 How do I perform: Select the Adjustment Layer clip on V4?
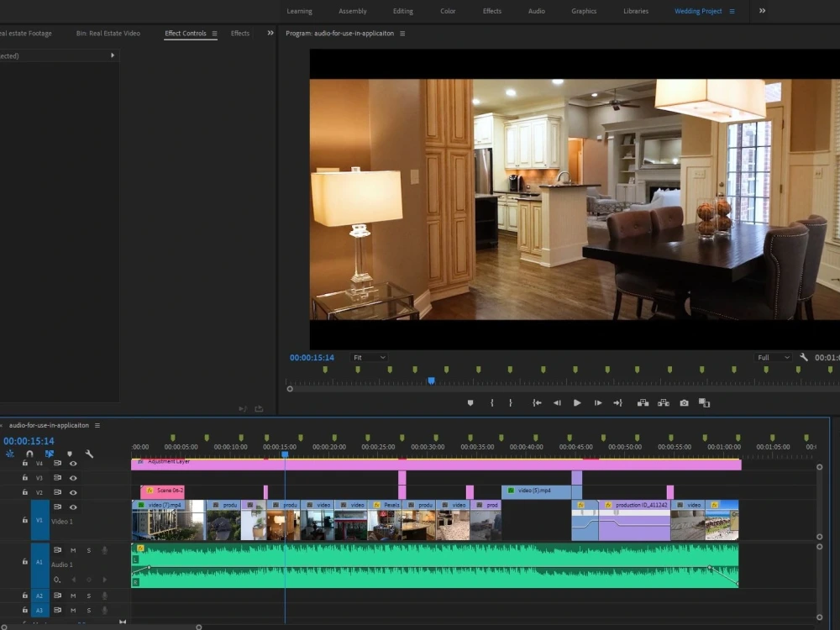[436, 465]
